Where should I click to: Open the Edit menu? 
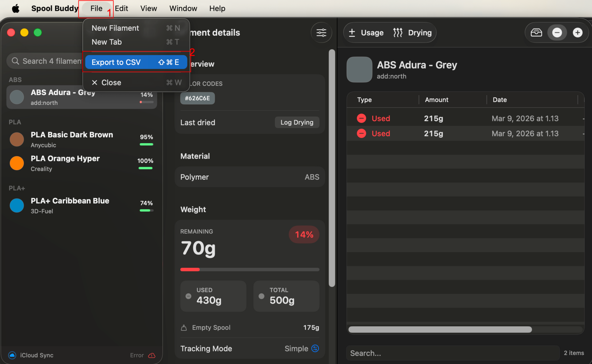(x=121, y=8)
